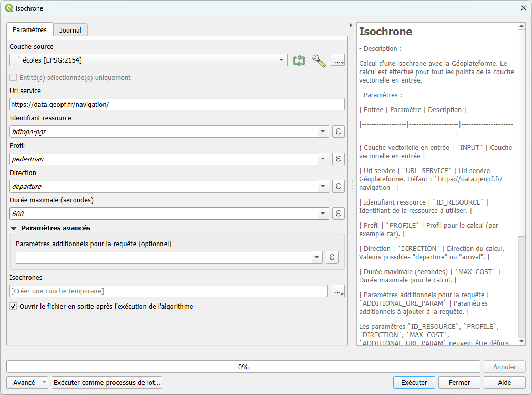Click the Exécuter button
532x395 pixels.
point(414,382)
